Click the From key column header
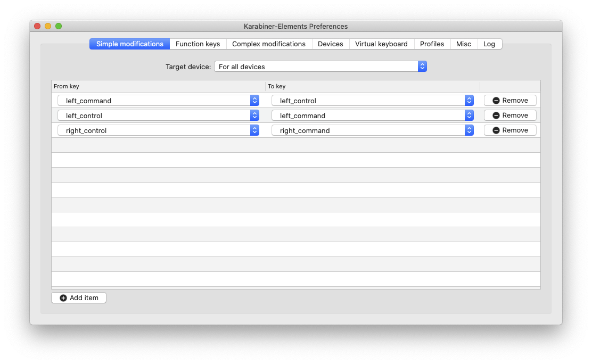This screenshot has height=364, width=592. (158, 86)
